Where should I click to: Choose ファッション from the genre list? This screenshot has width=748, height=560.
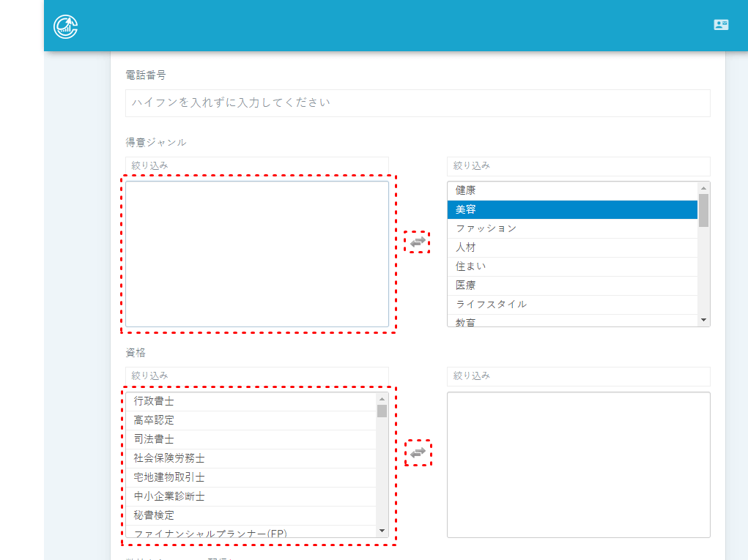tap(571, 228)
